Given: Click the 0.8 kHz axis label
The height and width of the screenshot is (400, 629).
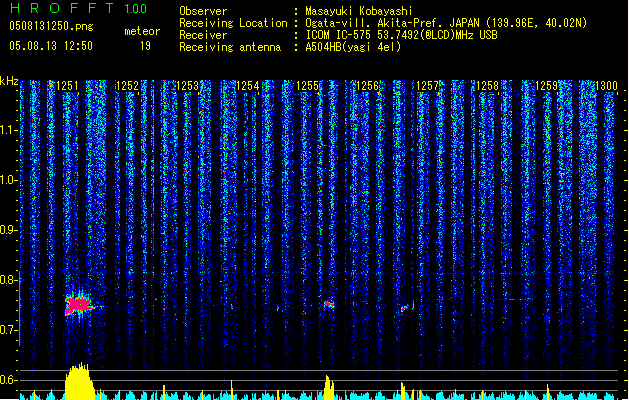Looking at the screenshot, I should (9, 280).
